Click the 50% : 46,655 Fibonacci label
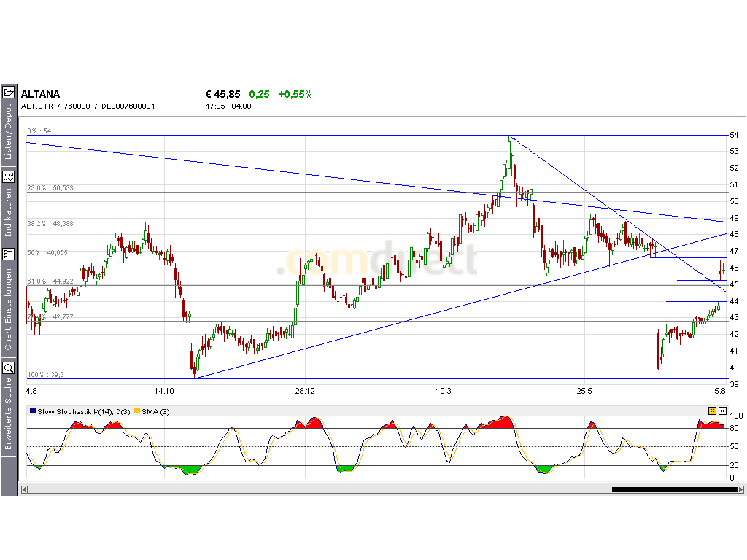The image size is (747, 560). coord(49,253)
